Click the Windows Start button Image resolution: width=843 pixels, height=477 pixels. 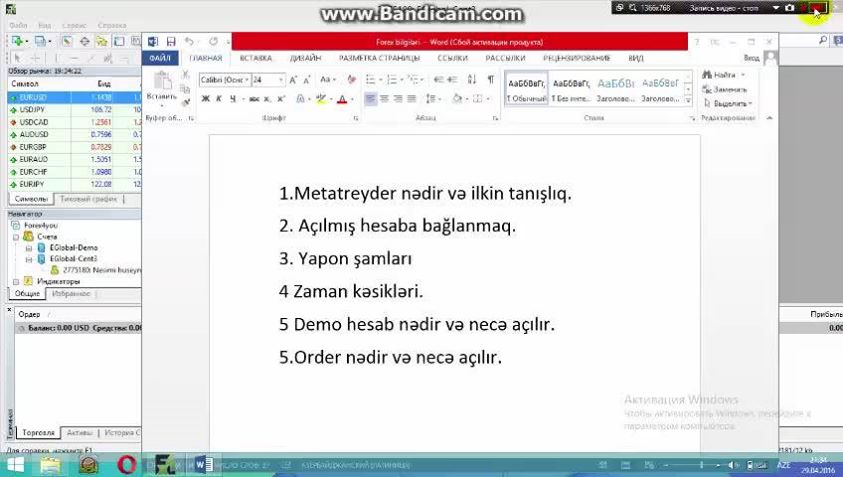pyautogui.click(x=15, y=464)
